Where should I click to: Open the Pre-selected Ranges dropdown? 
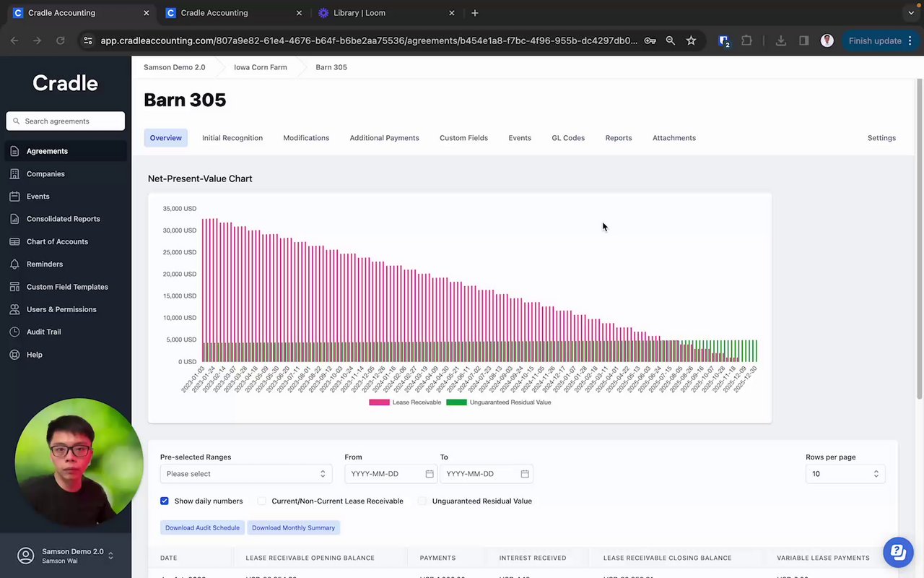(246, 474)
